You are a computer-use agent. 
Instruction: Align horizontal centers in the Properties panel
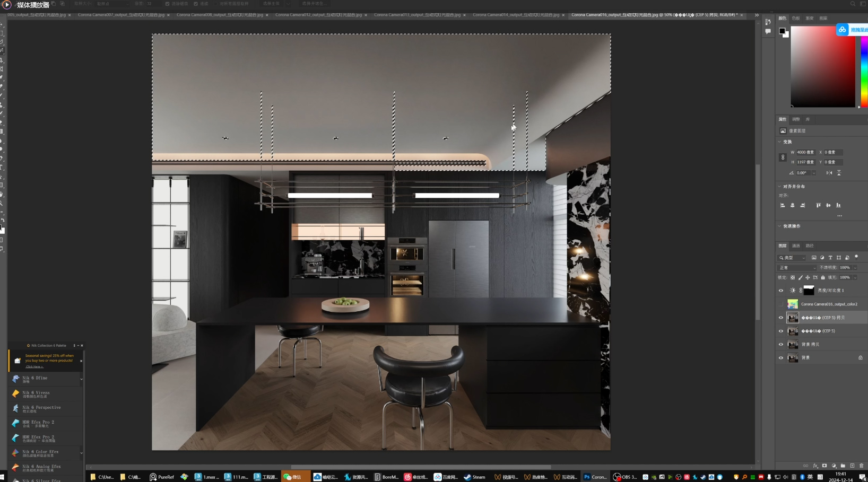point(793,205)
